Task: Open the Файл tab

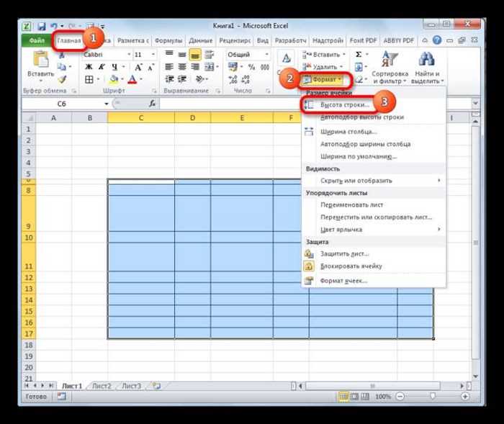Action: [x=36, y=40]
